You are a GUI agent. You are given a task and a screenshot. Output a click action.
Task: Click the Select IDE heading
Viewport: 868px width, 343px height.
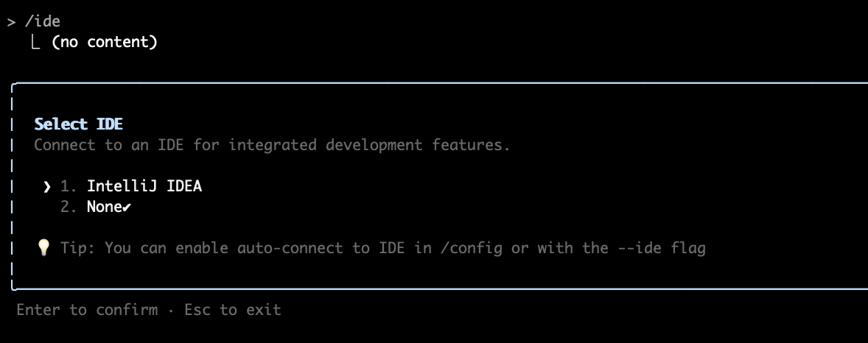[79, 124]
